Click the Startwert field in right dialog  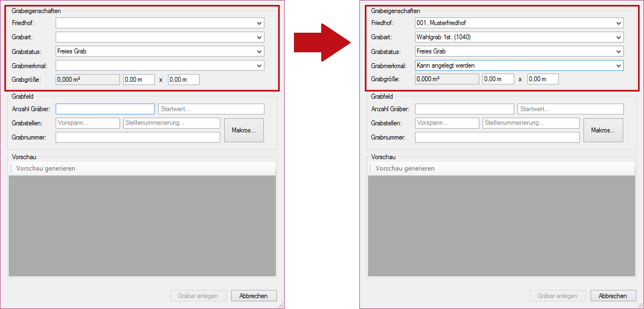tap(570, 109)
